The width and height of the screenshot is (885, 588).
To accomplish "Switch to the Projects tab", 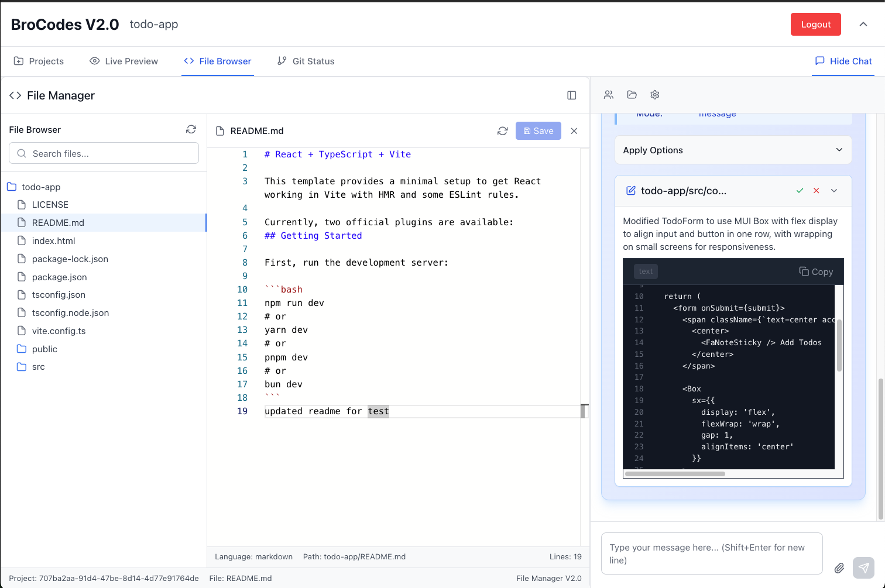I will [x=39, y=61].
